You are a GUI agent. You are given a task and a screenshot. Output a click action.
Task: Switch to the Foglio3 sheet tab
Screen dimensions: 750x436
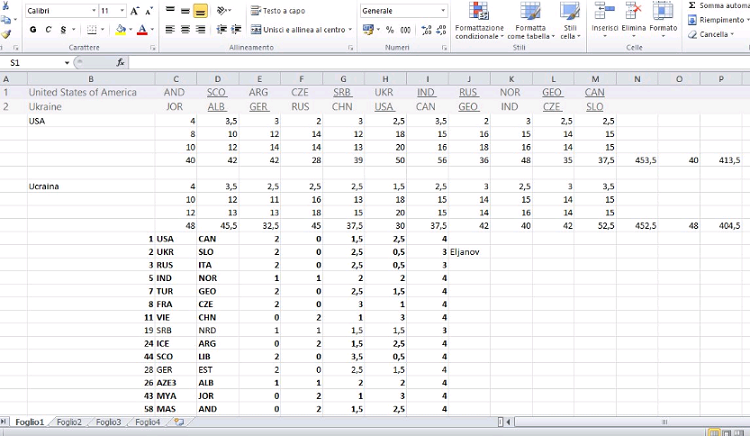(108, 423)
